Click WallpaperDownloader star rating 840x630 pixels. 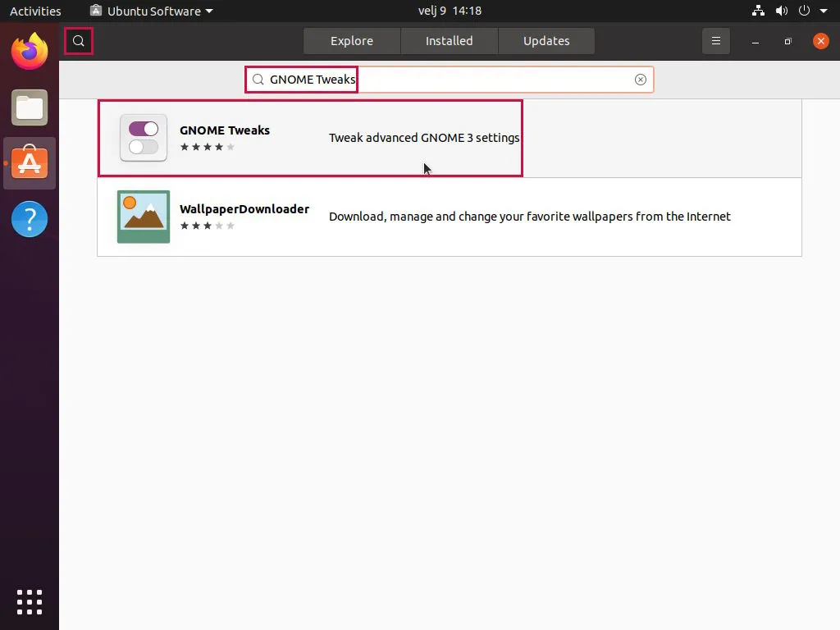pyautogui.click(x=208, y=226)
